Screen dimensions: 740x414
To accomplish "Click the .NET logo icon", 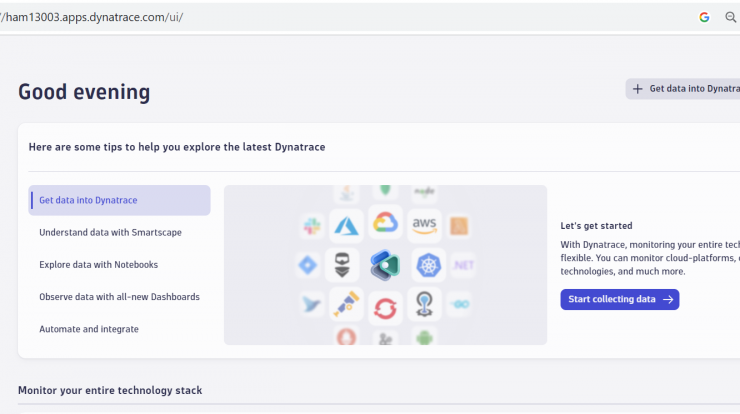I will [463, 265].
